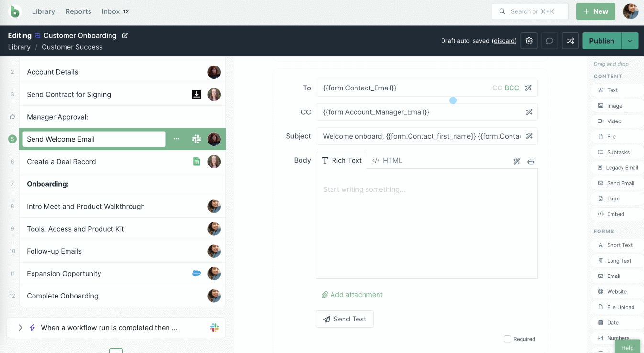
Task: Toggle the CC field option in To row
Action: (x=497, y=88)
